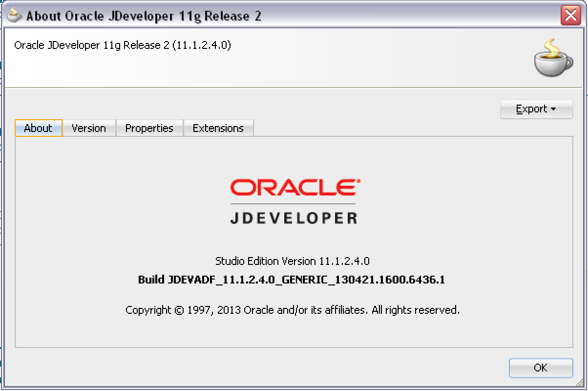Click the Java cup icon in title bar
Viewport: 588px width, 391px height.
coord(15,16)
